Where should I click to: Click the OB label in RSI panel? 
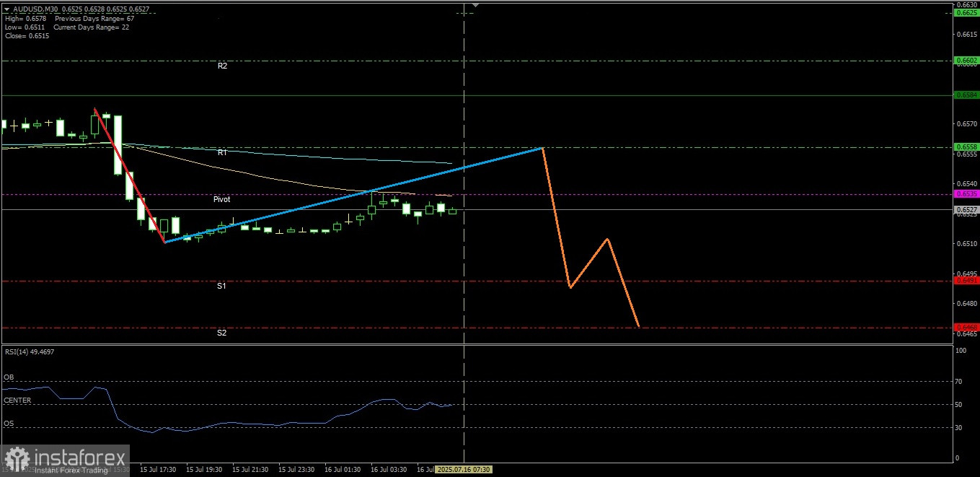(x=9, y=377)
